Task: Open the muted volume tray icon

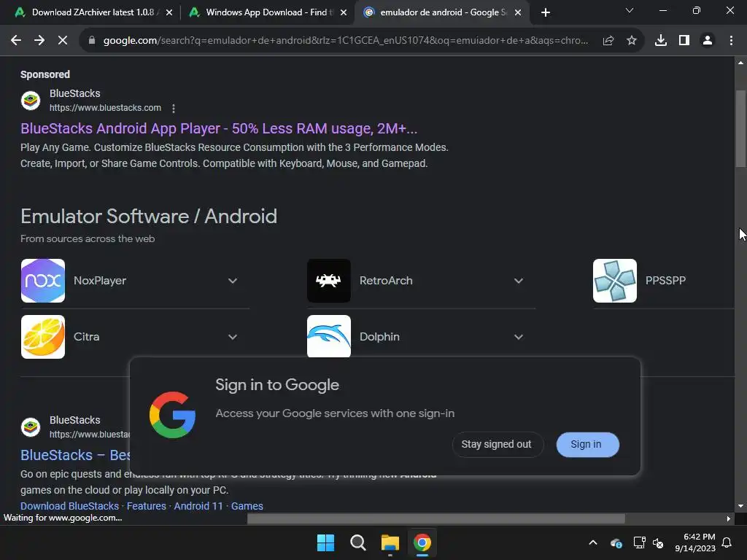Action: point(659,542)
